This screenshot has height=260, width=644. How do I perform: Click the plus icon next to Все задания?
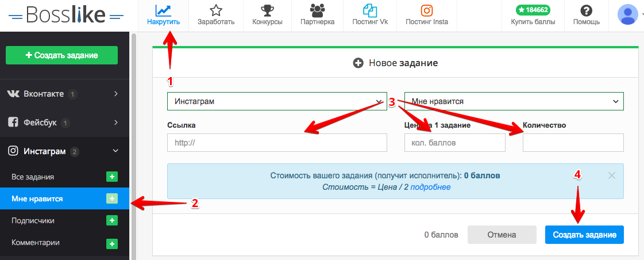[x=112, y=177]
